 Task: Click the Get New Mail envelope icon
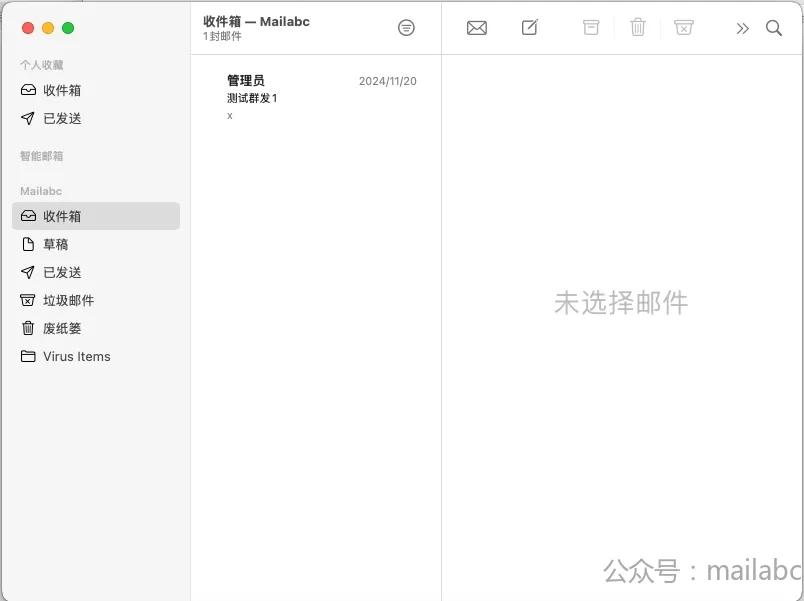point(477,28)
